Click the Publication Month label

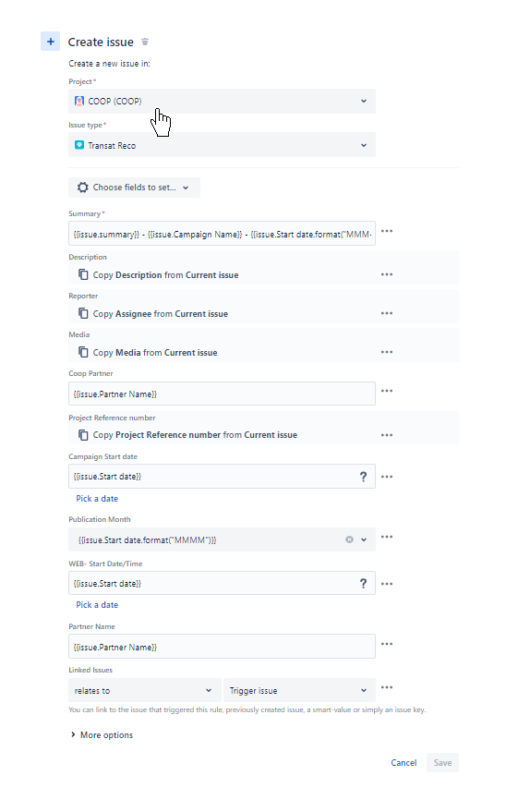pos(100,519)
